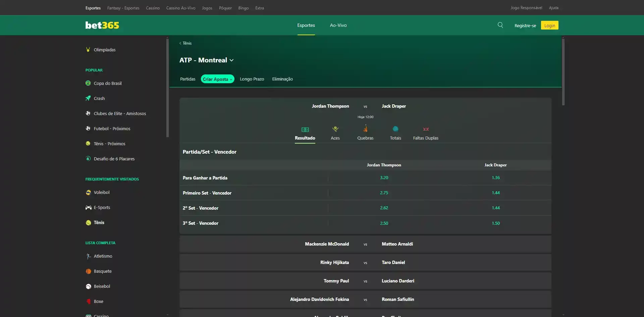Switch to the Ao-Vivo tab
Viewport: 644px width, 317px height.
coord(338,25)
